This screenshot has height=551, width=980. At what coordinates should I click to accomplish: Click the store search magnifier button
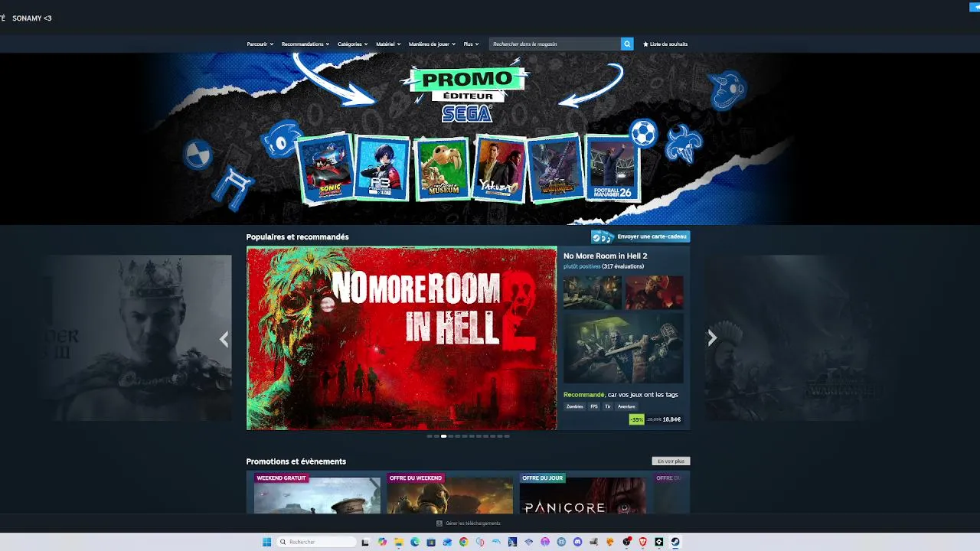coord(627,44)
